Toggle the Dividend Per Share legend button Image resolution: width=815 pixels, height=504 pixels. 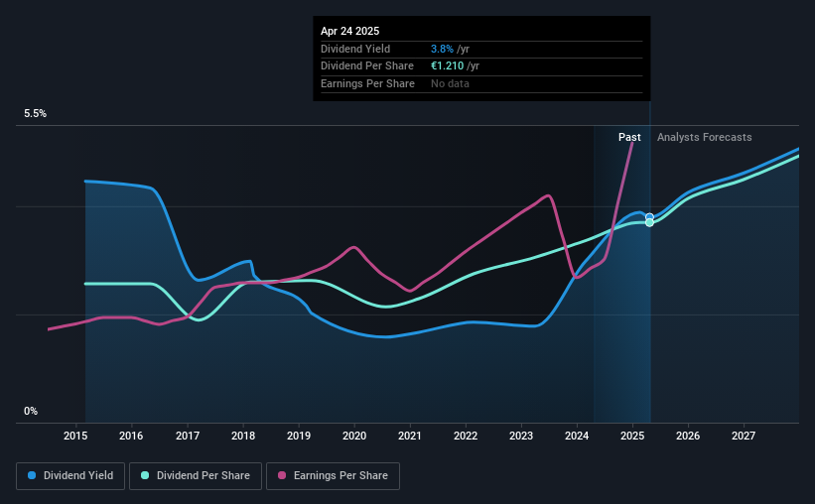tap(196, 476)
